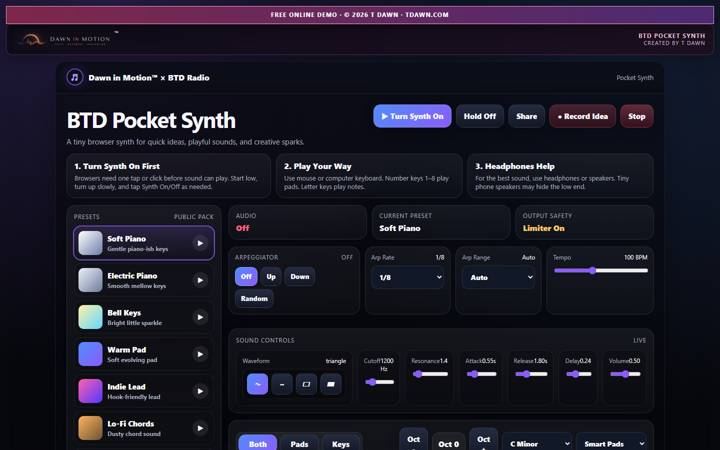Open the Smart Pads dropdown

point(612,444)
